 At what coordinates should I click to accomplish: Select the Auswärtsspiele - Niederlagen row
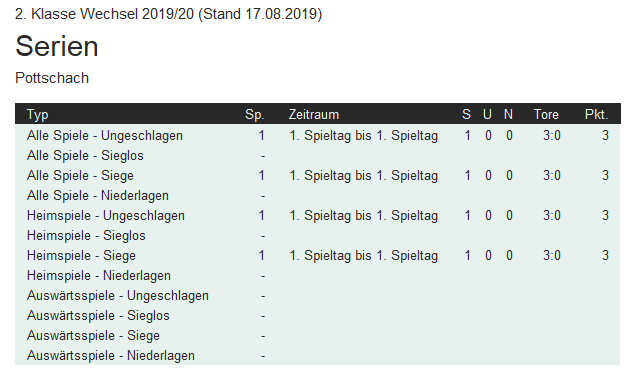(318, 355)
